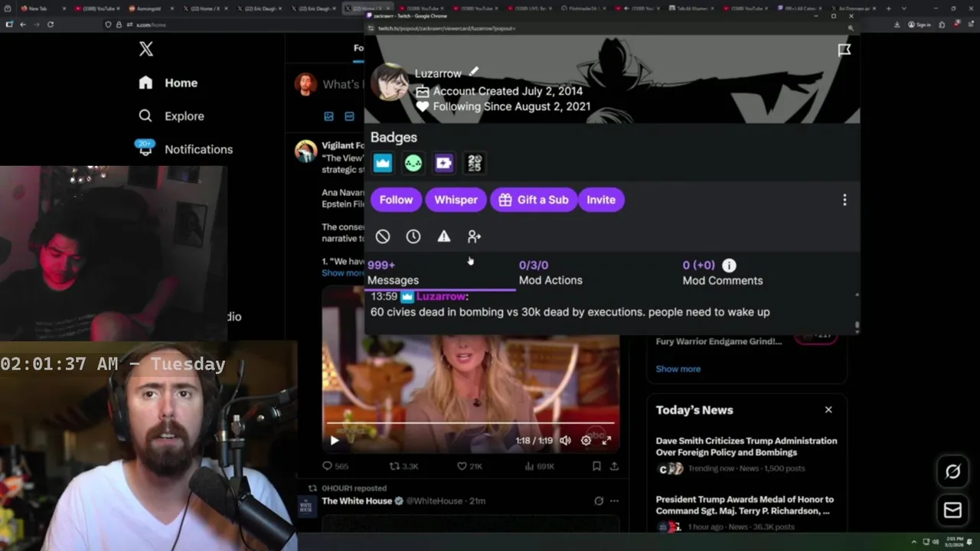Click the green smiley face badge
Screen dimensions: 980x551
tap(413, 163)
